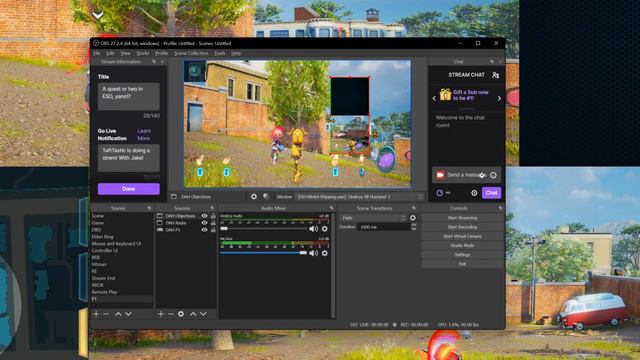This screenshot has width=640, height=360.
Task: Move the selected source down
Action: 203,314
